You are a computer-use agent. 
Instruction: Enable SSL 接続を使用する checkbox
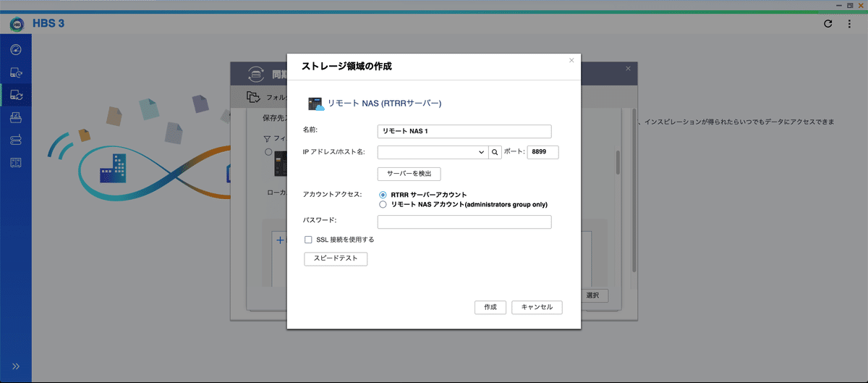308,239
